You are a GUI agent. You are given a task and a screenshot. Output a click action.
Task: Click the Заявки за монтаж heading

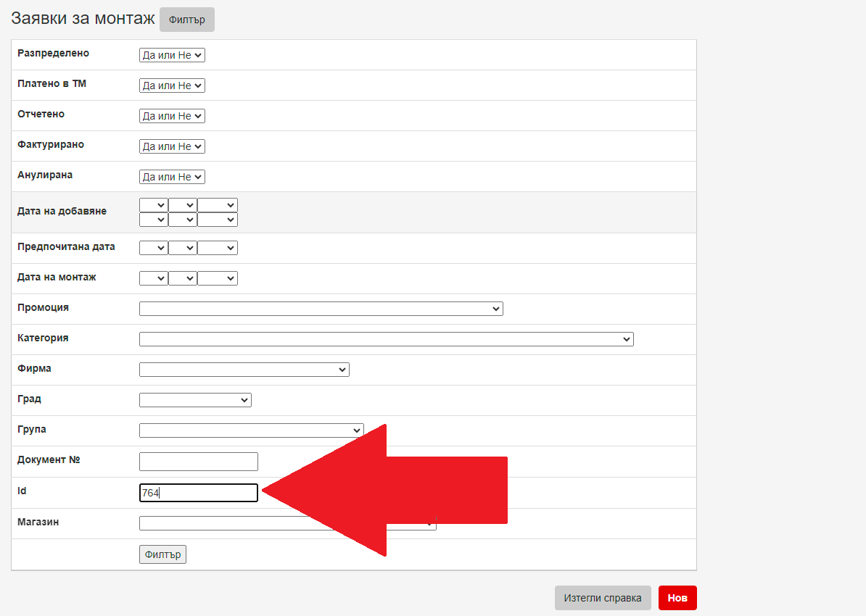83,18
